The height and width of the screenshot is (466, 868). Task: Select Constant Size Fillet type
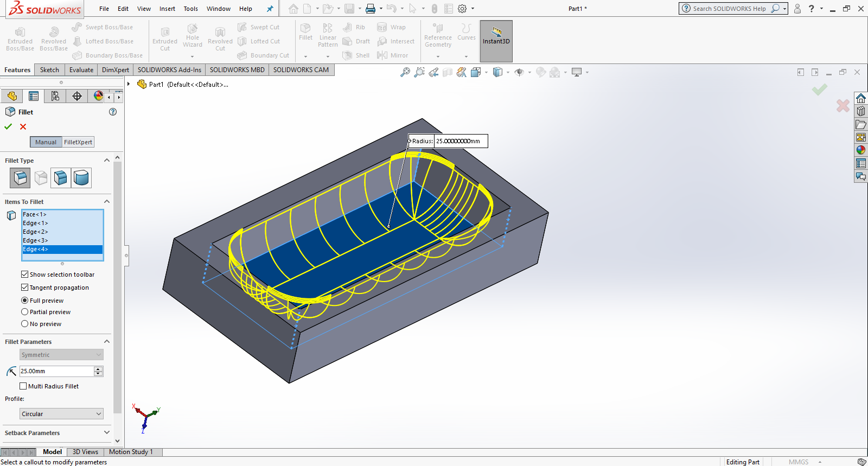20,177
